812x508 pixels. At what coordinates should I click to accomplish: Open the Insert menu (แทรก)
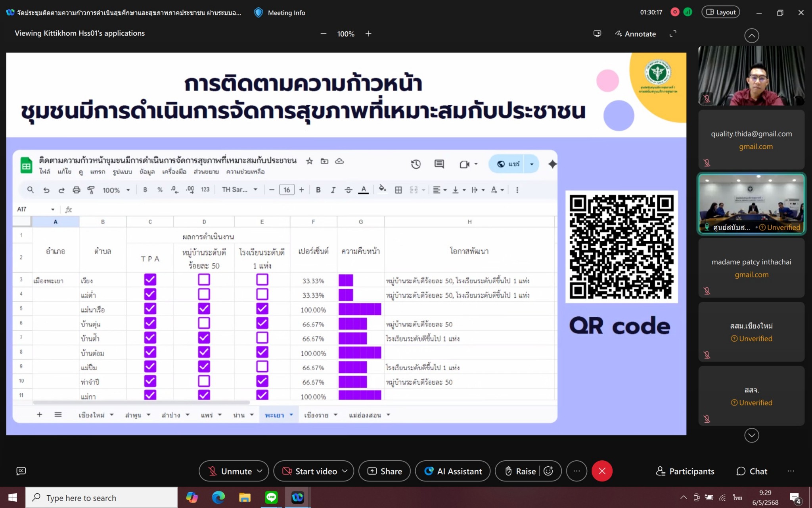98,171
